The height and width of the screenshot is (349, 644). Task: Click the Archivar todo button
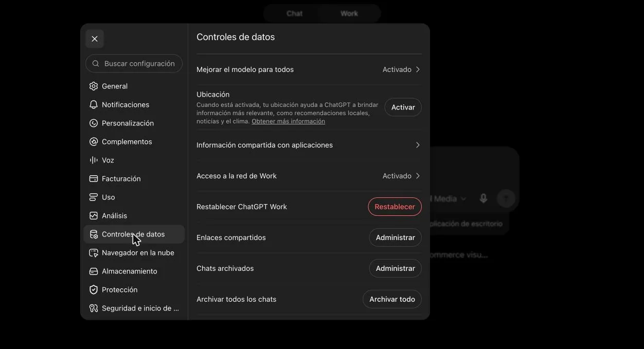pos(392,299)
